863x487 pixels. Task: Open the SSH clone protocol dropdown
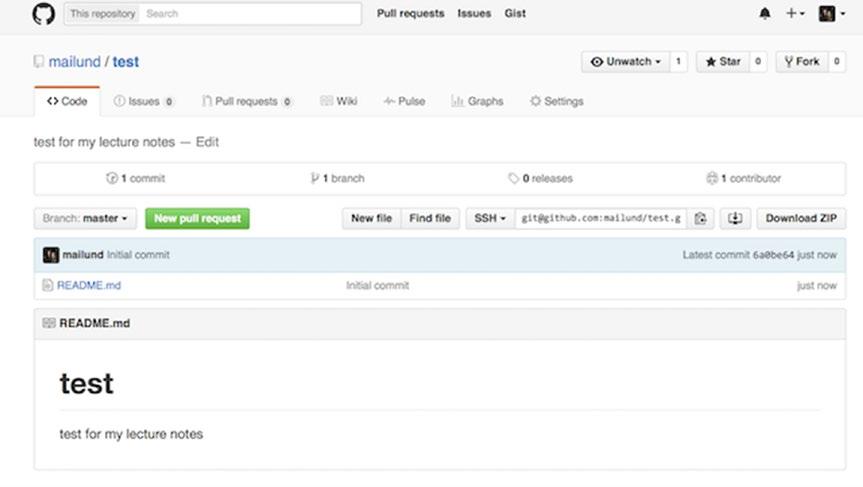[490, 218]
